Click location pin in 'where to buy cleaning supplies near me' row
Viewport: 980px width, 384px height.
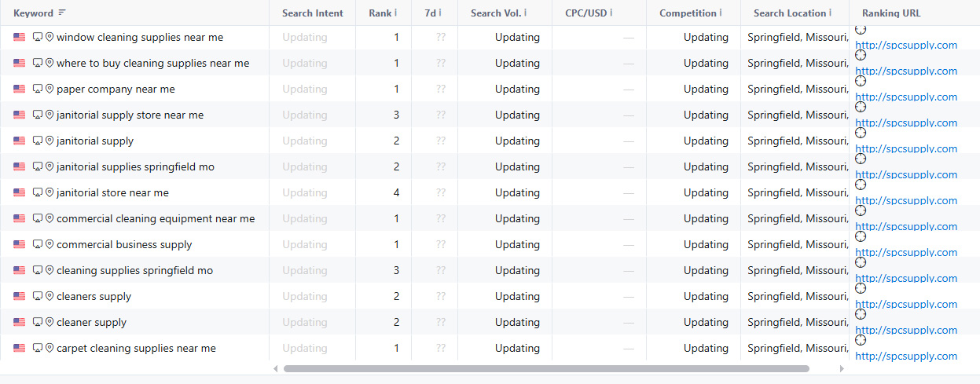50,63
